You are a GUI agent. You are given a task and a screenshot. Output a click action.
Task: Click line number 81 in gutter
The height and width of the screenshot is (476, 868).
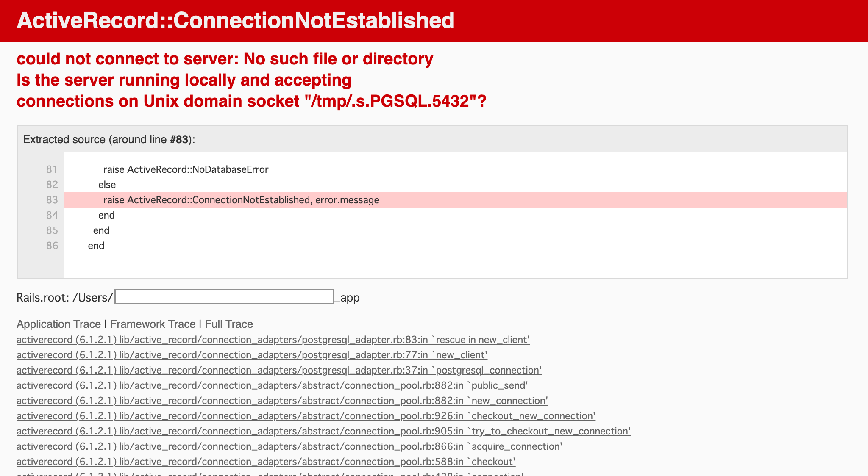point(52,169)
